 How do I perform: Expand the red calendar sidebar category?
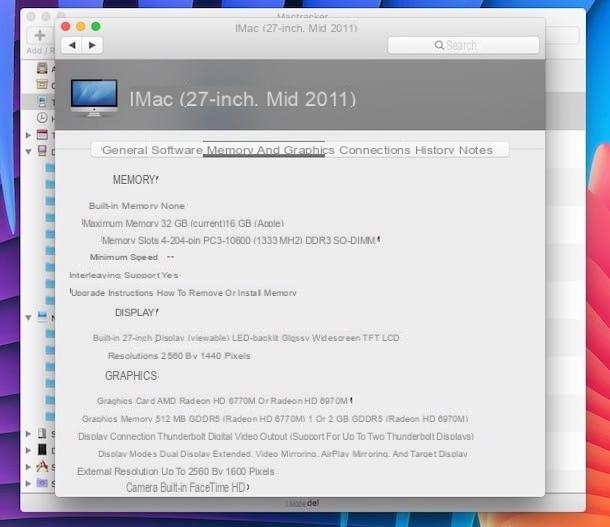tap(28, 135)
